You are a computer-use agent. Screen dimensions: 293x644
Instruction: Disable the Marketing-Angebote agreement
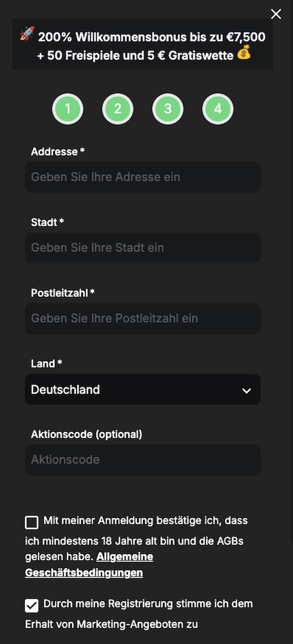tap(31, 605)
